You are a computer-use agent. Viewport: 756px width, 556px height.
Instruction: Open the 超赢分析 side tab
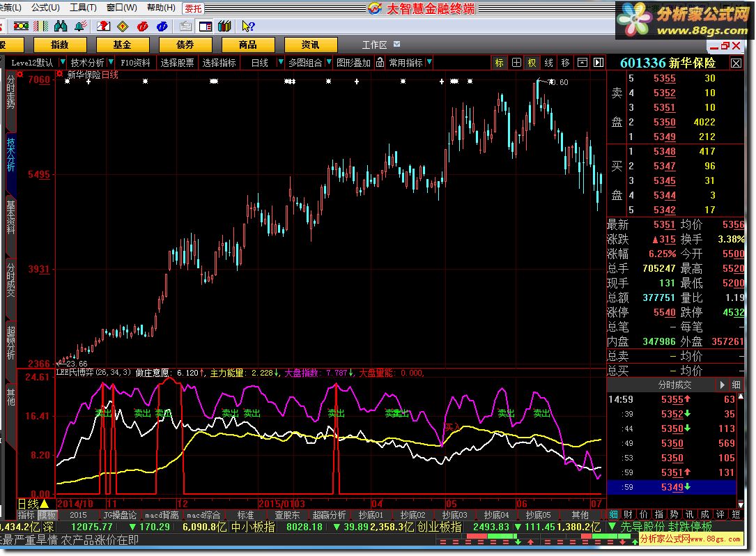[10, 342]
